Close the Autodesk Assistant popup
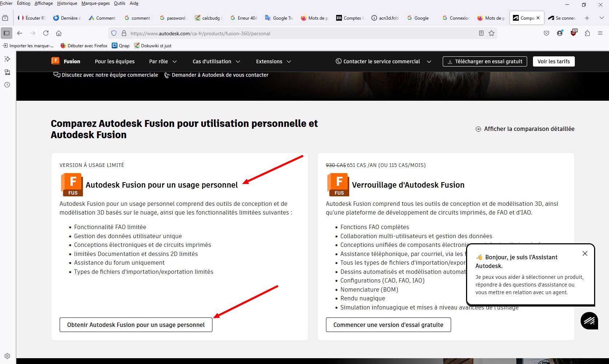The width and height of the screenshot is (609, 364). coord(585,253)
